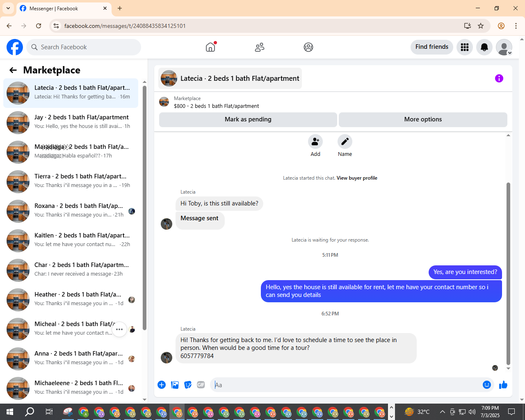Click the Mark as pending button
This screenshot has height=420, width=525.
pos(248,119)
